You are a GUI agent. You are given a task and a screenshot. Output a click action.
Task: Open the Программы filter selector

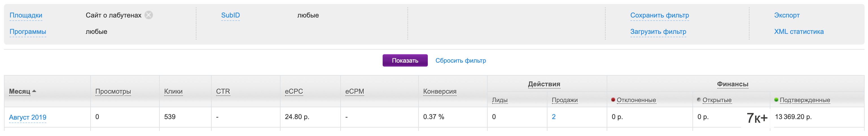pos(28,32)
